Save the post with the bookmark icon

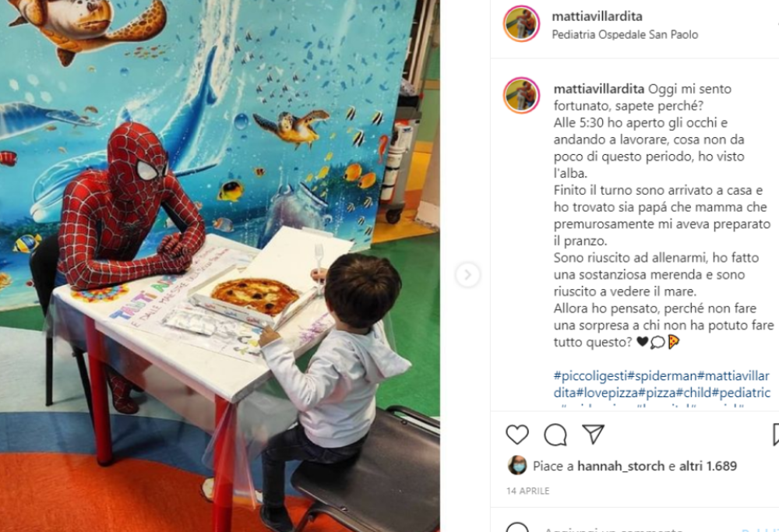point(776,434)
